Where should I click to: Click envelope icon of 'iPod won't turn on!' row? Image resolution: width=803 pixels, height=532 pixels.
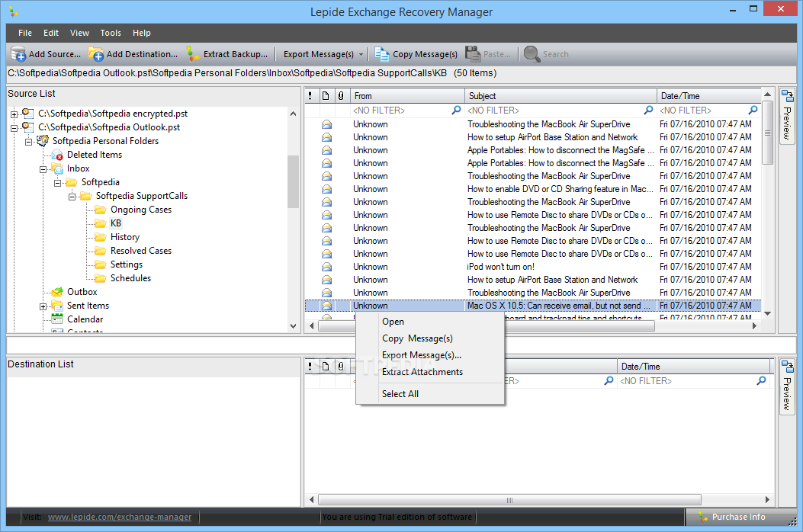click(326, 267)
